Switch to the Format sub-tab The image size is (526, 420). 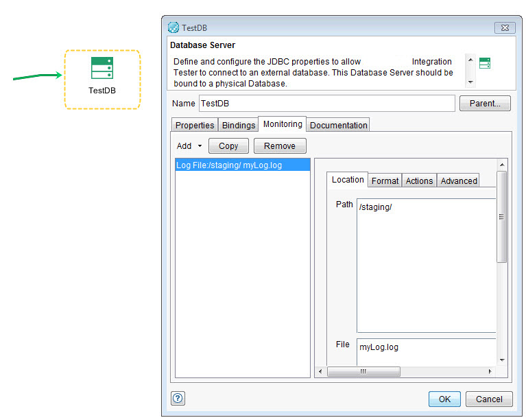(x=385, y=181)
